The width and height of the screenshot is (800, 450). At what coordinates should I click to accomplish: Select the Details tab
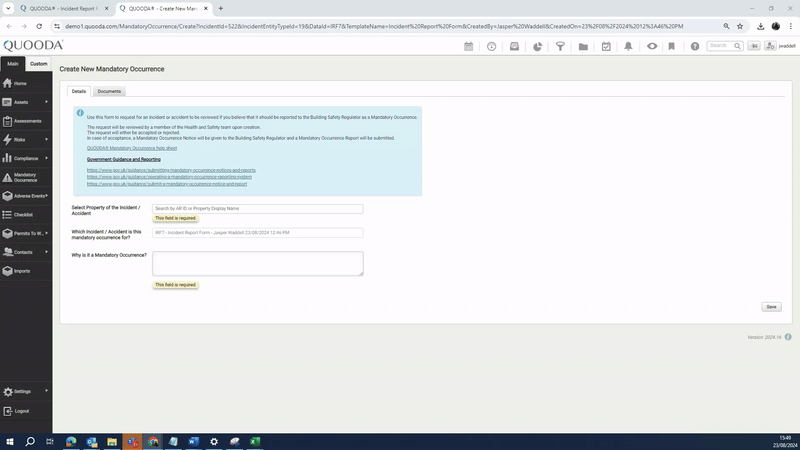[x=79, y=91]
